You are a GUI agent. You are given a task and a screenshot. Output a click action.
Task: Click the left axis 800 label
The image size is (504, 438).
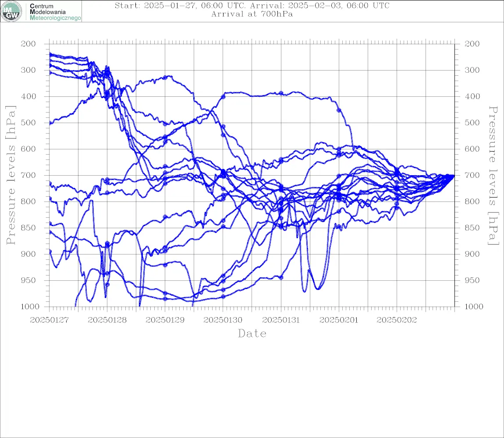[28, 201]
